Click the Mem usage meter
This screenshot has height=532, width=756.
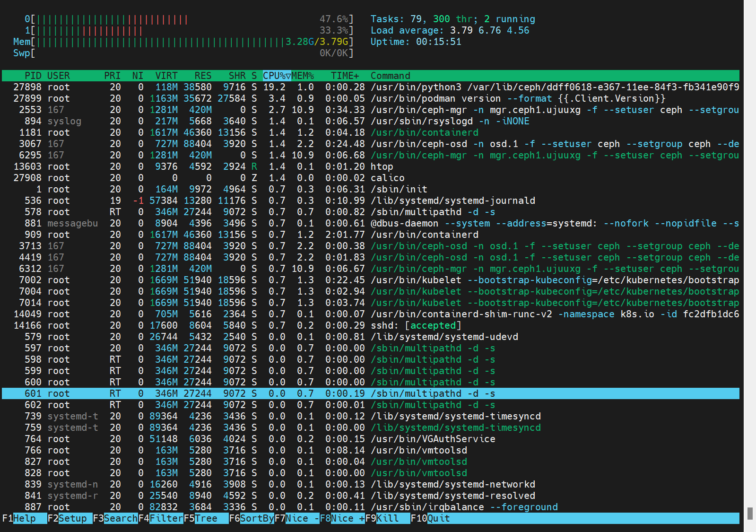(x=183, y=42)
